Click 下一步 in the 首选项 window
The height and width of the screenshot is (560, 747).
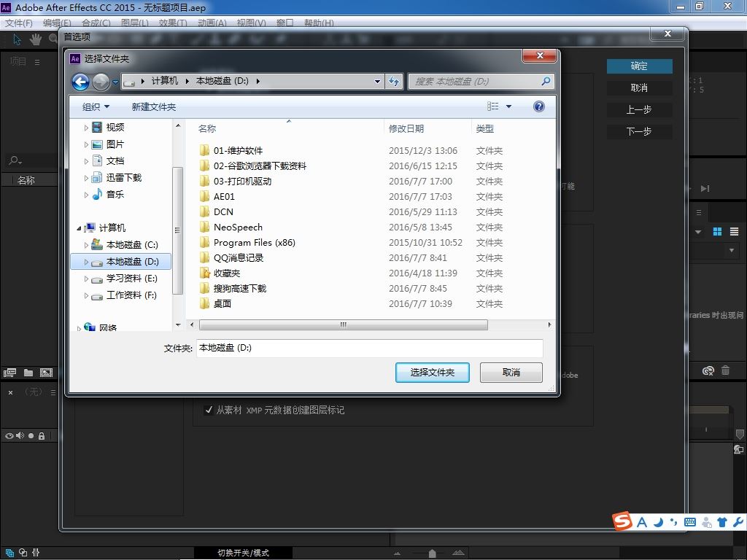click(x=639, y=132)
